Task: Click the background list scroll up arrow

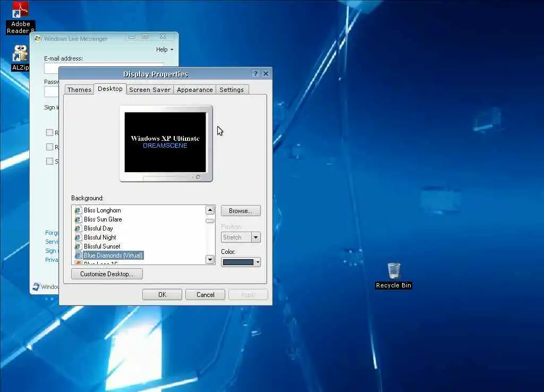Action: coord(210,210)
